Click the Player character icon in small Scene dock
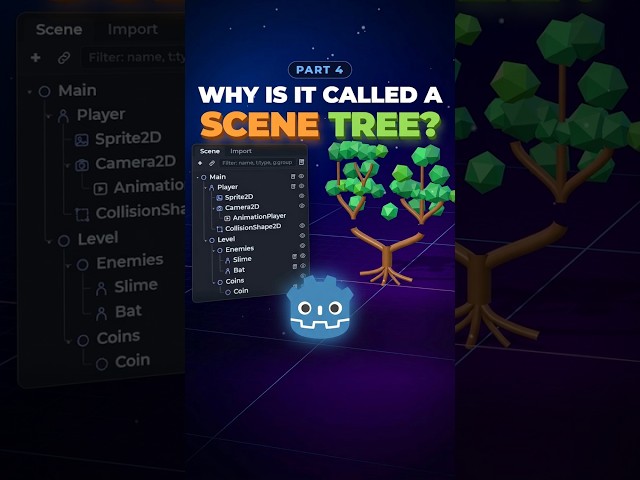Image resolution: width=640 pixels, height=480 pixels. coord(211,187)
